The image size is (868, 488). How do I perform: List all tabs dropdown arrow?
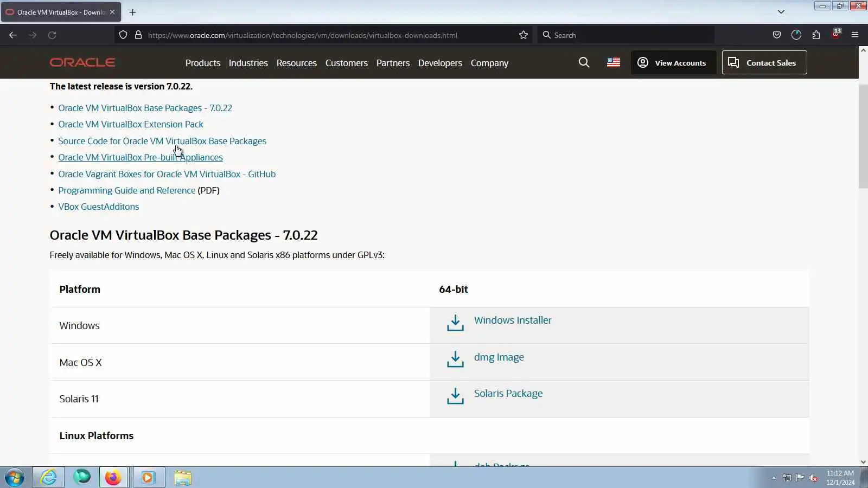[x=781, y=12]
